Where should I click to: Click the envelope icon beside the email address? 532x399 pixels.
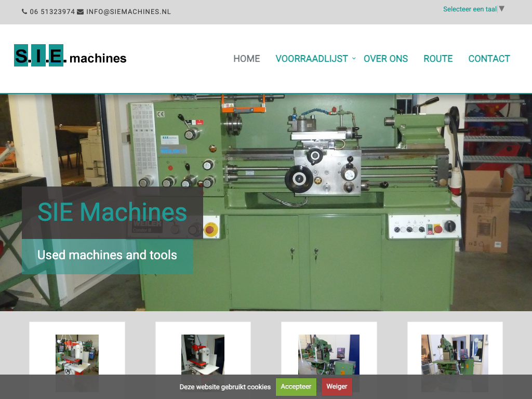tap(80, 11)
